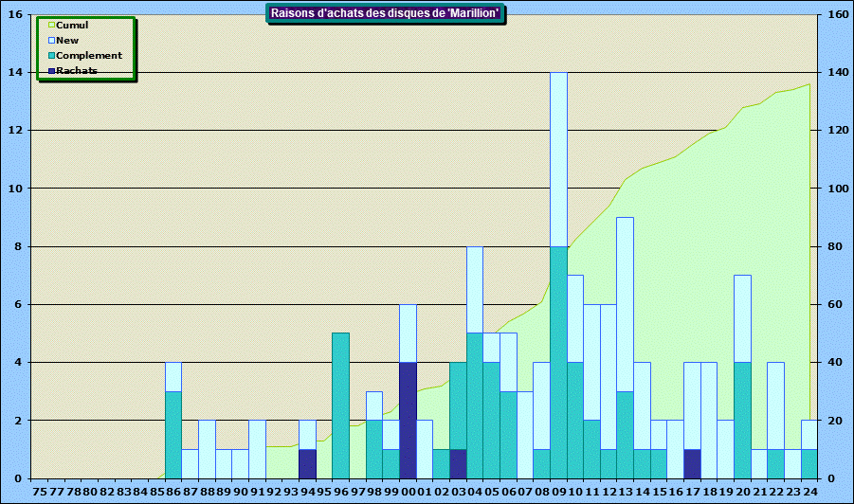The height and width of the screenshot is (504, 854).
Task: Click the x-axis label '86'
Action: [x=173, y=492]
